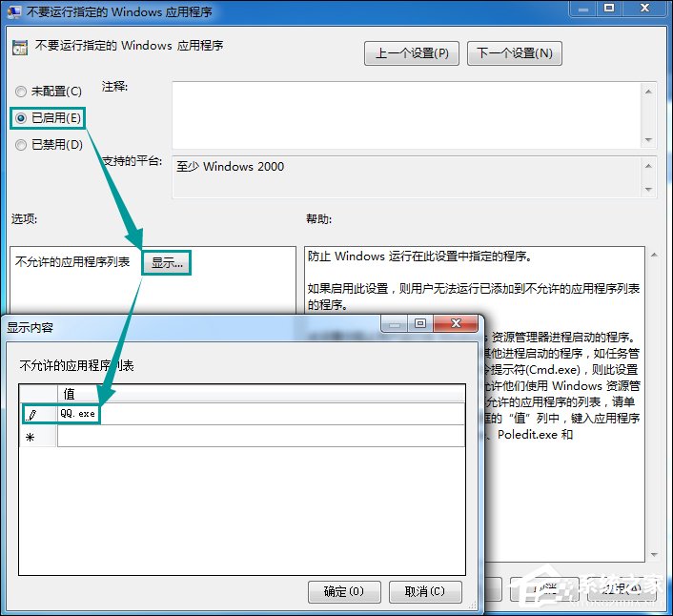This screenshot has width=673, height=616.
Task: Select the 未配置(C) radio option
Action: [21, 92]
